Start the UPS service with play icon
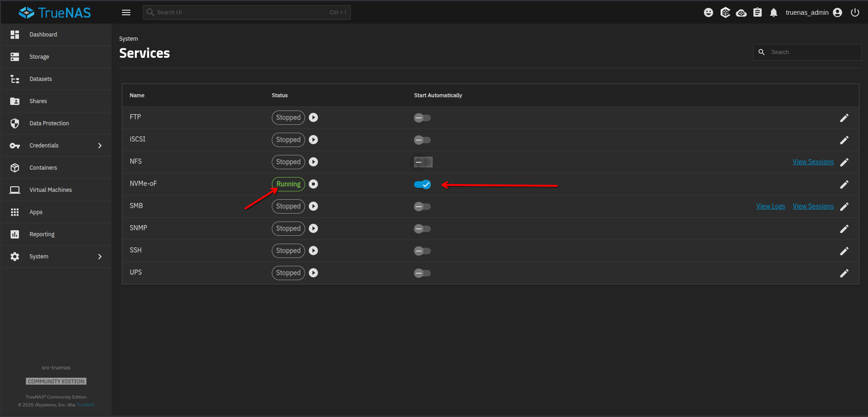This screenshot has height=417, width=868. coord(313,273)
